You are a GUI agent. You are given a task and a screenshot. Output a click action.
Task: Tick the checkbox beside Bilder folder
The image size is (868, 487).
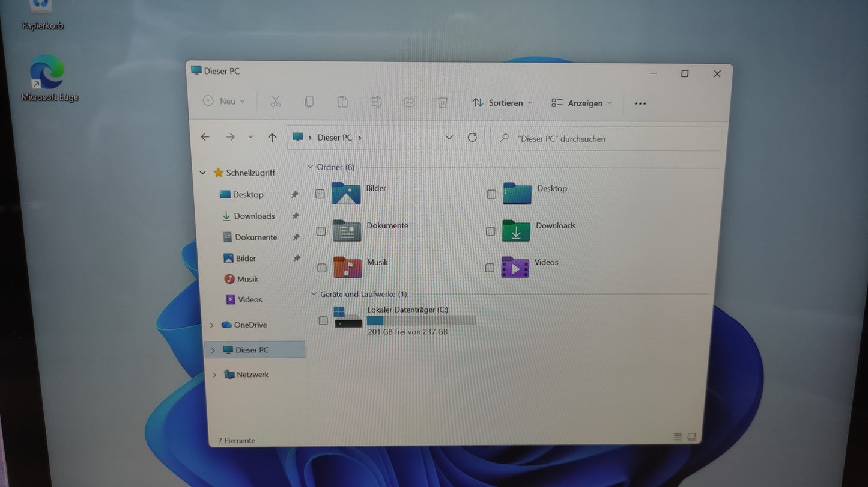[320, 194]
